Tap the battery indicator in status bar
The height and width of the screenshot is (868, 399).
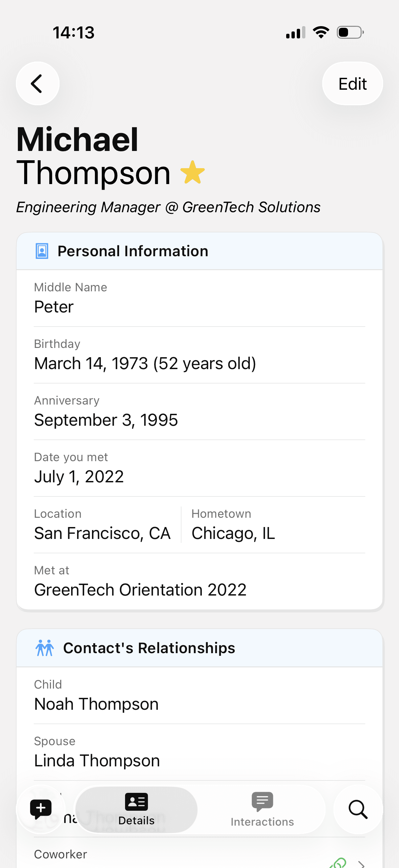(350, 32)
